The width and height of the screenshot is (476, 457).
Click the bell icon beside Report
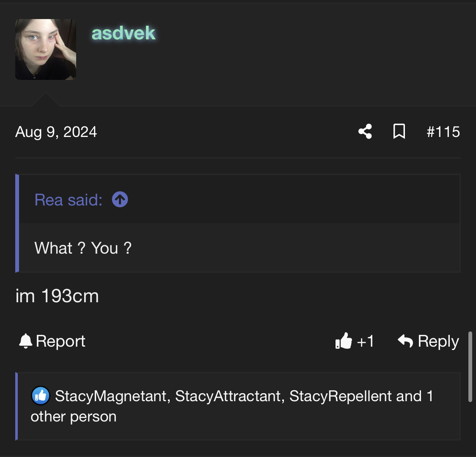click(25, 341)
